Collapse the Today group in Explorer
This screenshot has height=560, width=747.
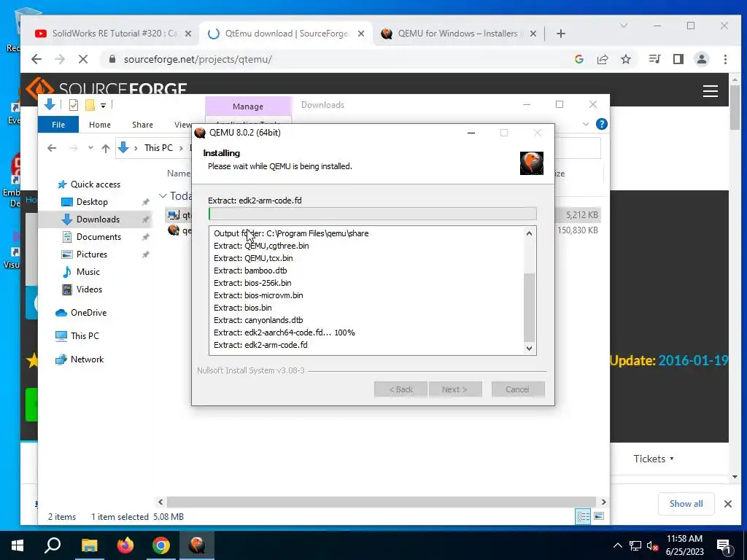point(163,195)
